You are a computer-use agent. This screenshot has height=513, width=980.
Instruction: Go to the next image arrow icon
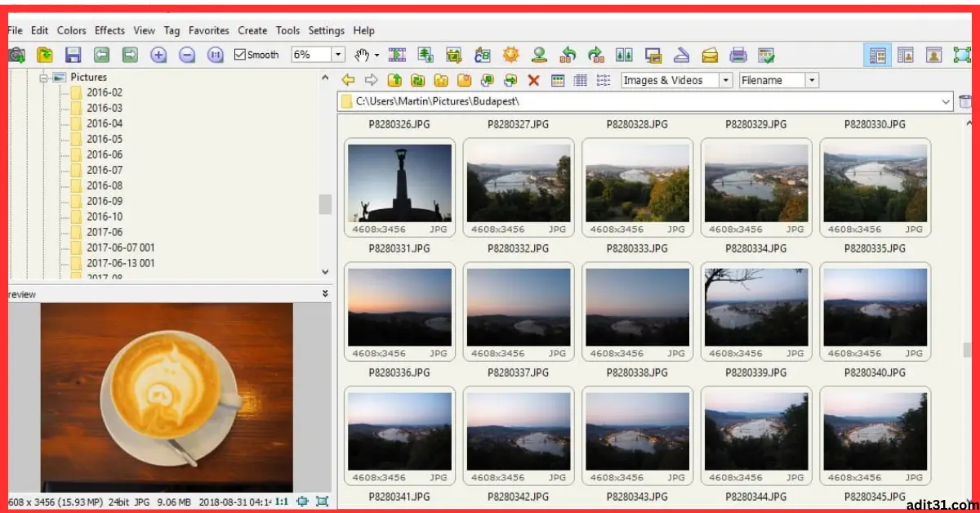point(130,55)
